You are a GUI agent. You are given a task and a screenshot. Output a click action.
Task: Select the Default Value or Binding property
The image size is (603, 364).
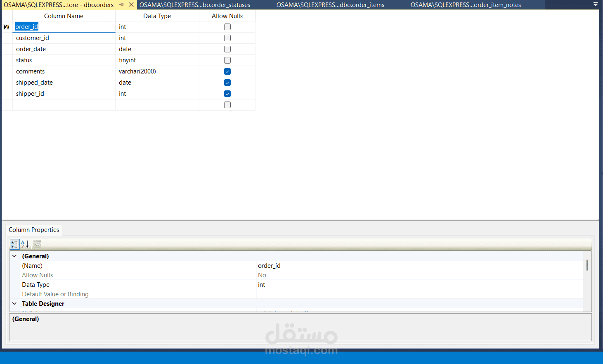click(x=55, y=294)
